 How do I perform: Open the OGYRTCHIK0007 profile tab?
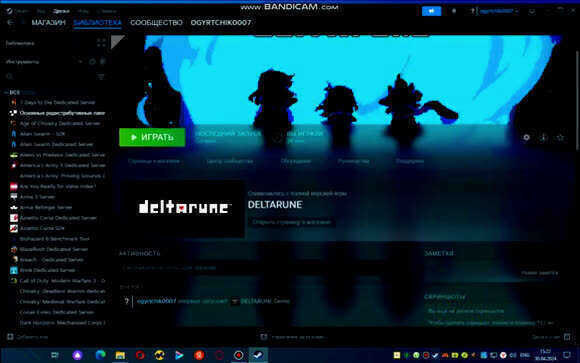click(x=221, y=23)
